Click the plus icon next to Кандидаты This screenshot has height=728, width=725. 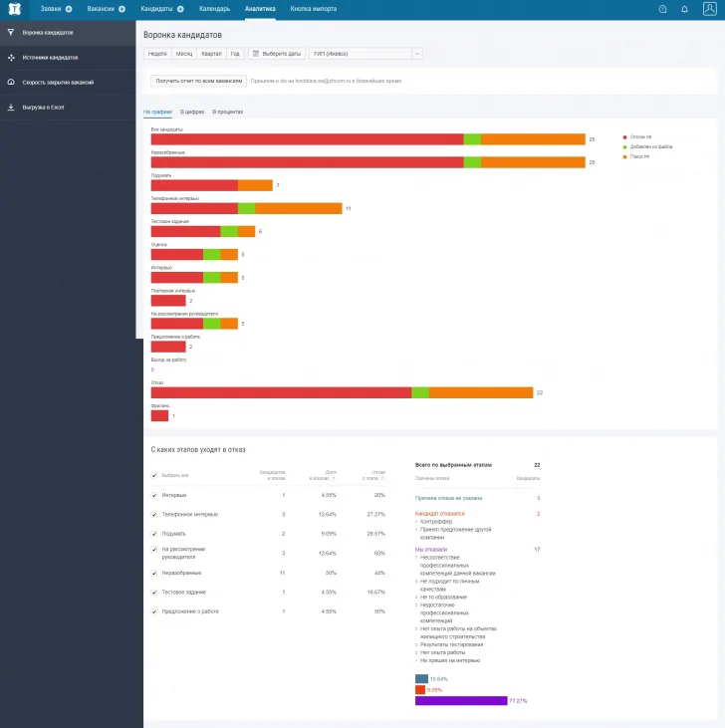coord(180,9)
